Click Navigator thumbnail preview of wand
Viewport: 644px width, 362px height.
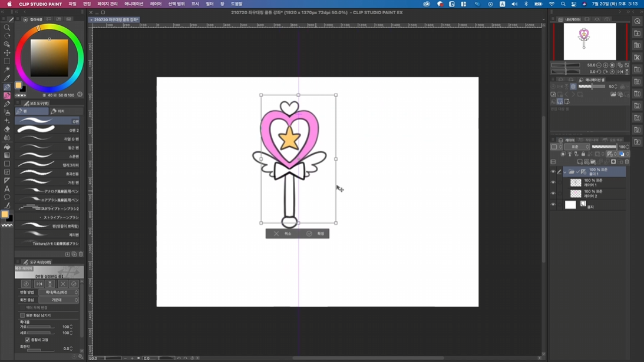(x=589, y=41)
